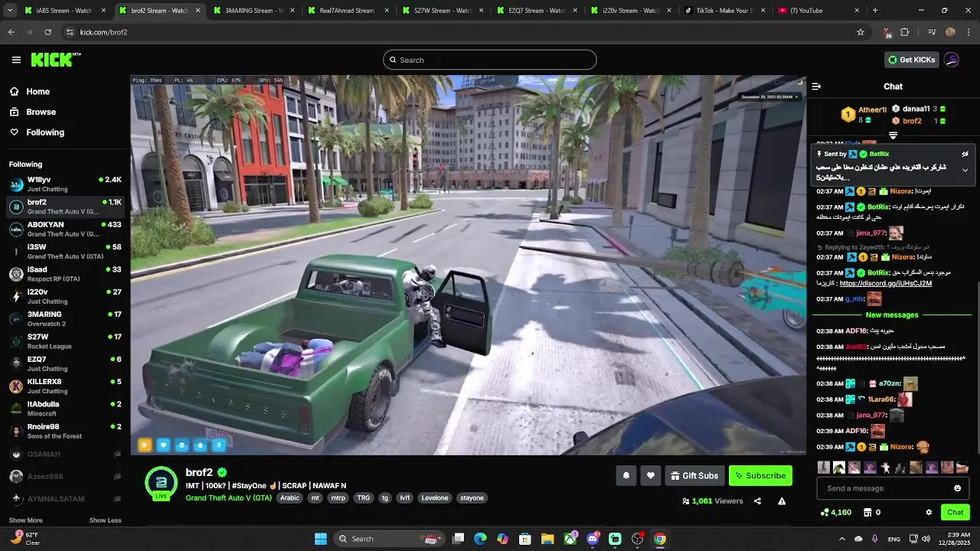Click first yellow emote icon in video overlay
980x551 pixels.
(x=145, y=445)
